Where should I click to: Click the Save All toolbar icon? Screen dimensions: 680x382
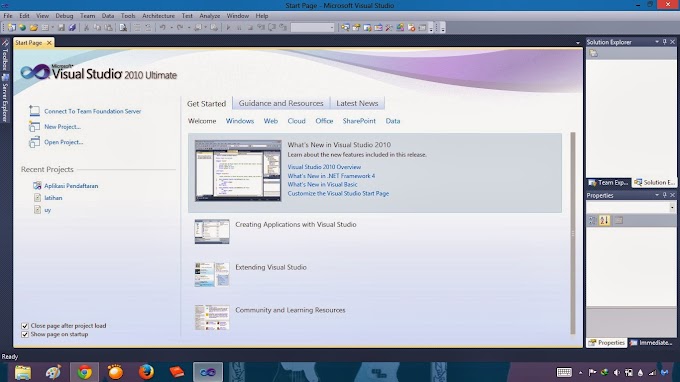click(72, 27)
